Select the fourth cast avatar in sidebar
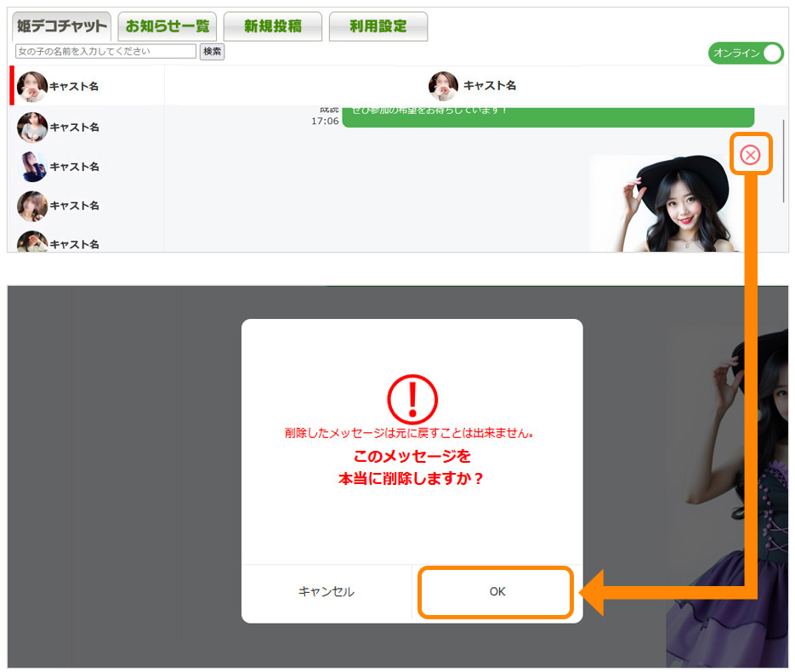Image resolution: width=795 pixels, height=672 pixels. (x=31, y=206)
